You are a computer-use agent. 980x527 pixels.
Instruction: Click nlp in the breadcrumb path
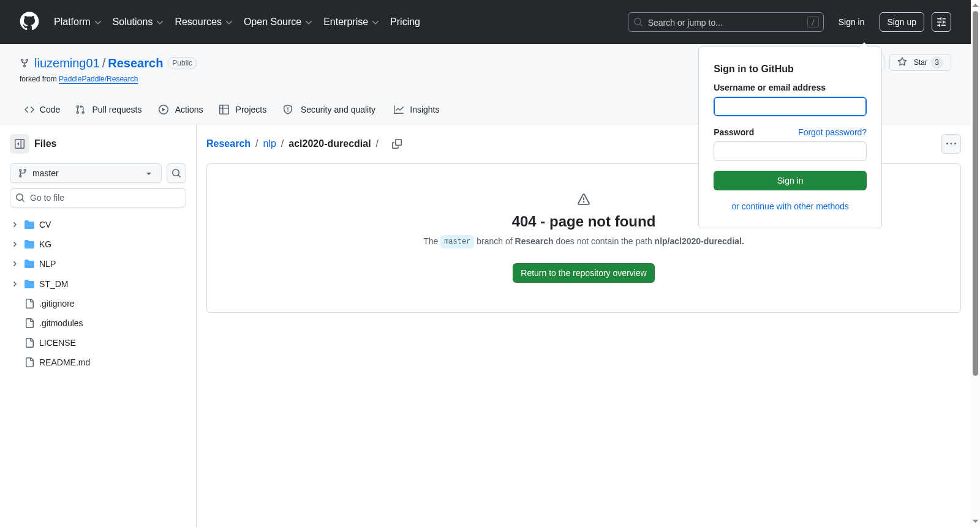pos(269,143)
